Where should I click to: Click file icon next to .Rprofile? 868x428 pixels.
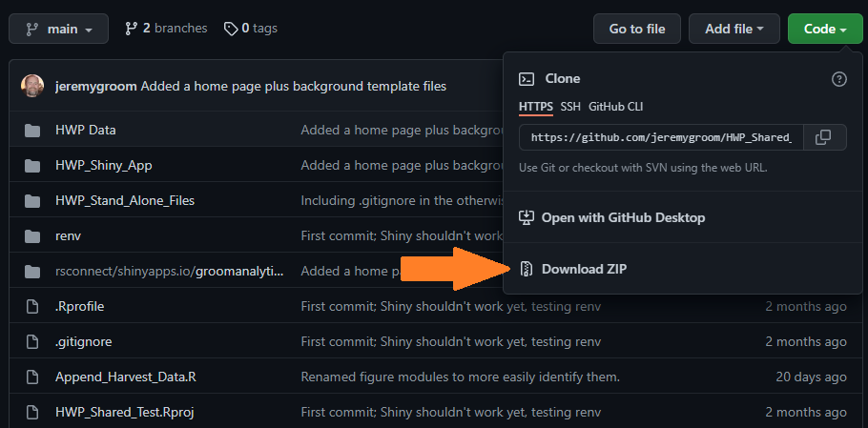click(x=32, y=306)
